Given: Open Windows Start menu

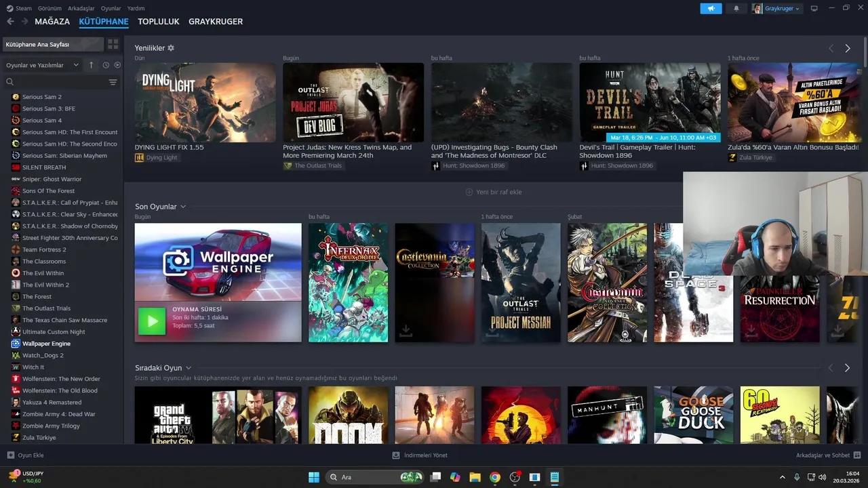Looking at the screenshot, I should [x=314, y=477].
